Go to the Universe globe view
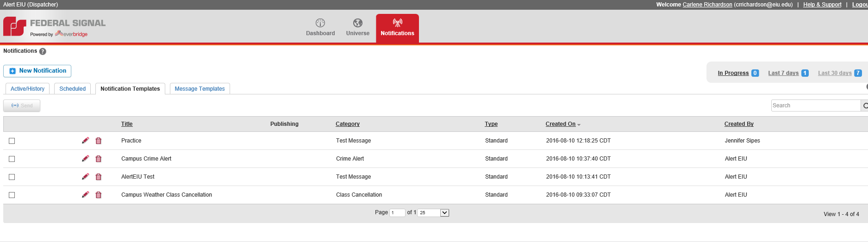868x242 pixels. (357, 27)
